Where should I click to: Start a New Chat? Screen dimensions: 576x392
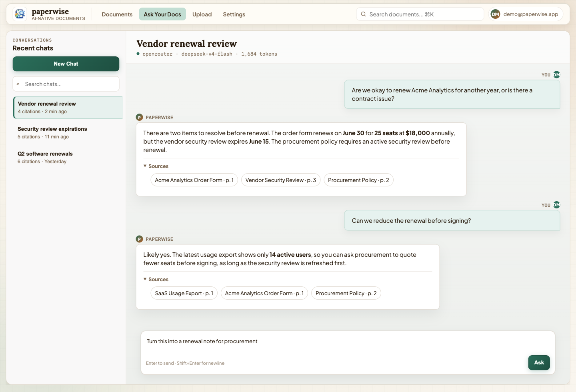tap(66, 64)
